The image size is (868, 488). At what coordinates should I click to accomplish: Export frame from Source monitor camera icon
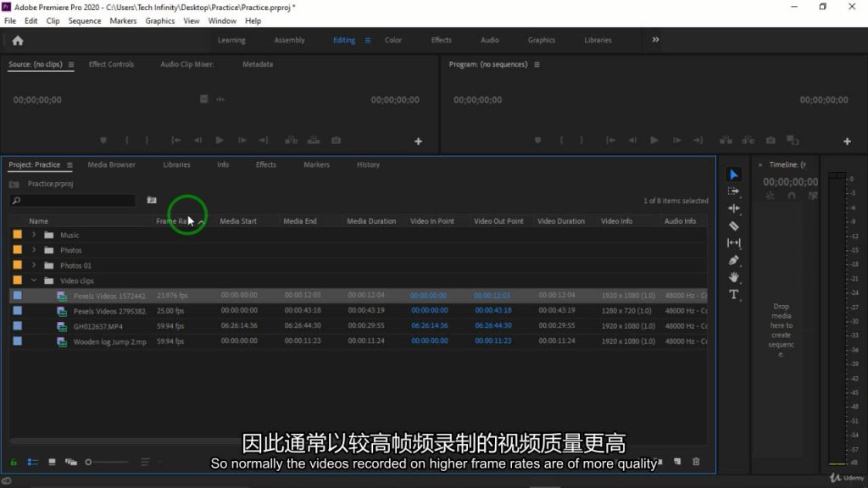tap(336, 141)
